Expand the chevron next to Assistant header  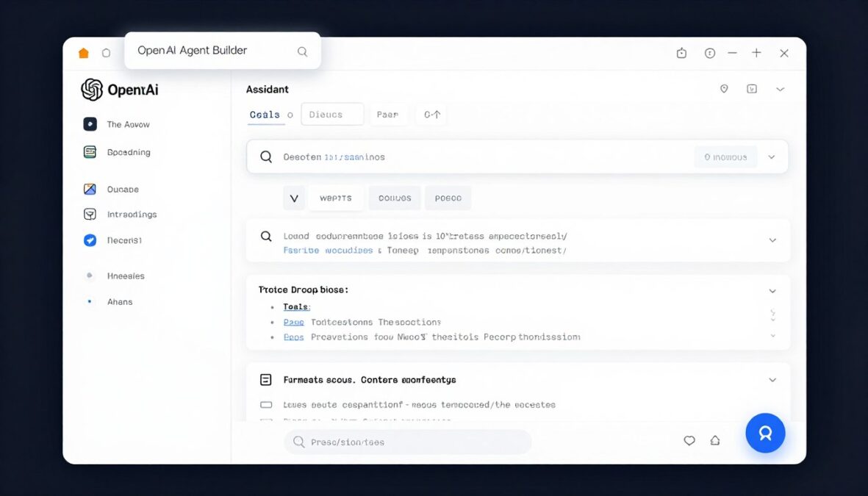pos(779,88)
